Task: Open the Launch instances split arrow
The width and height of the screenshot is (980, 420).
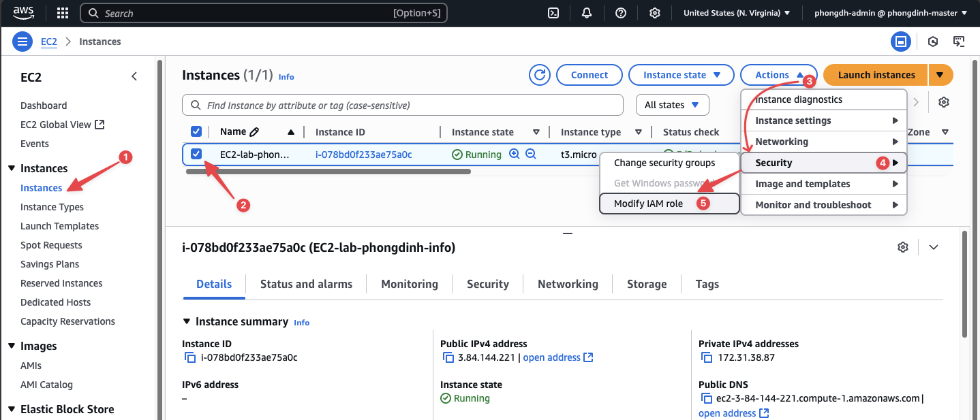Action: pos(940,75)
